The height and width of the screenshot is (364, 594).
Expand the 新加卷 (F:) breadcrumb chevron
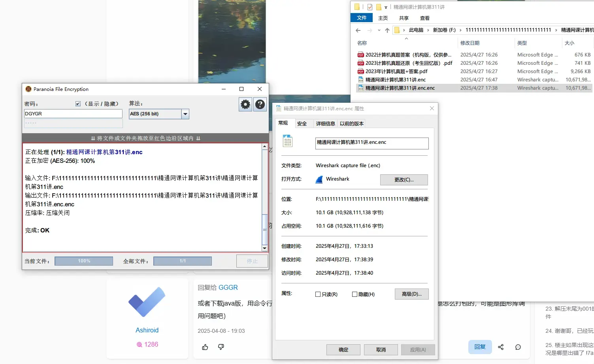(460, 30)
